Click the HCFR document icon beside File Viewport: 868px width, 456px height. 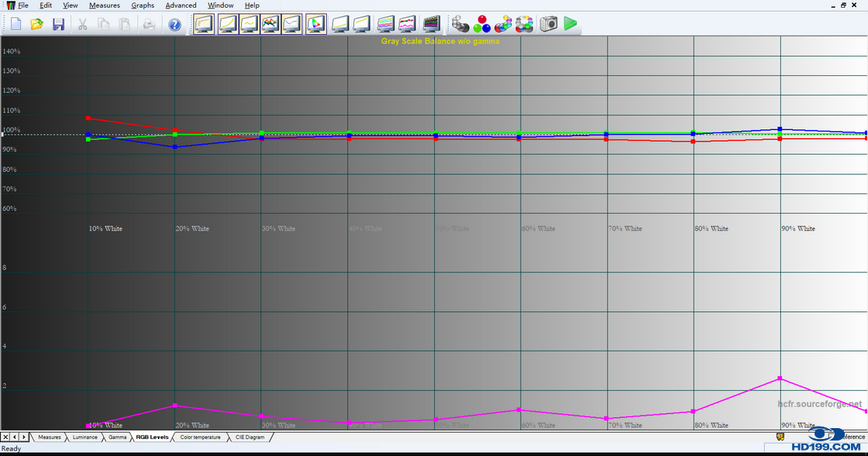tap(11, 5)
